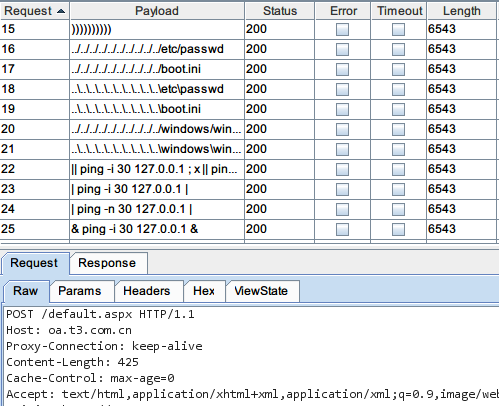The image size is (499, 406).
Task: Click the 'Accept: text/html' header line
Action: click(x=252, y=394)
